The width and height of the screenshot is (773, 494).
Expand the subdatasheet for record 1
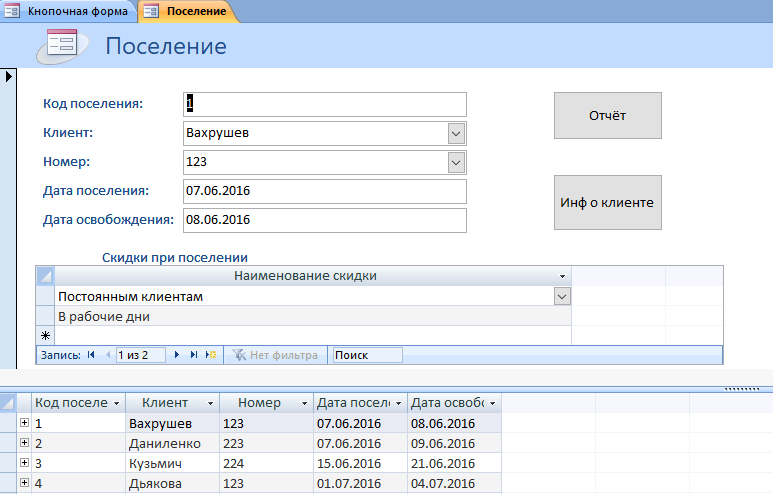point(24,423)
